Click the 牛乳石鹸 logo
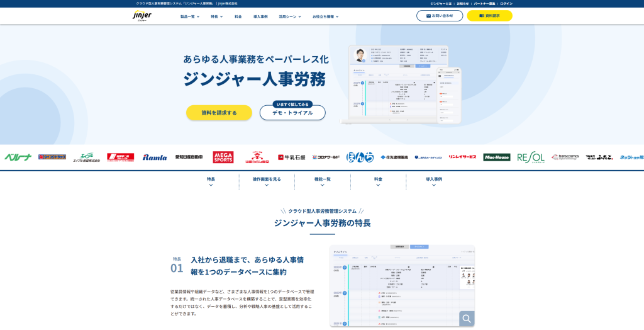 click(291, 157)
